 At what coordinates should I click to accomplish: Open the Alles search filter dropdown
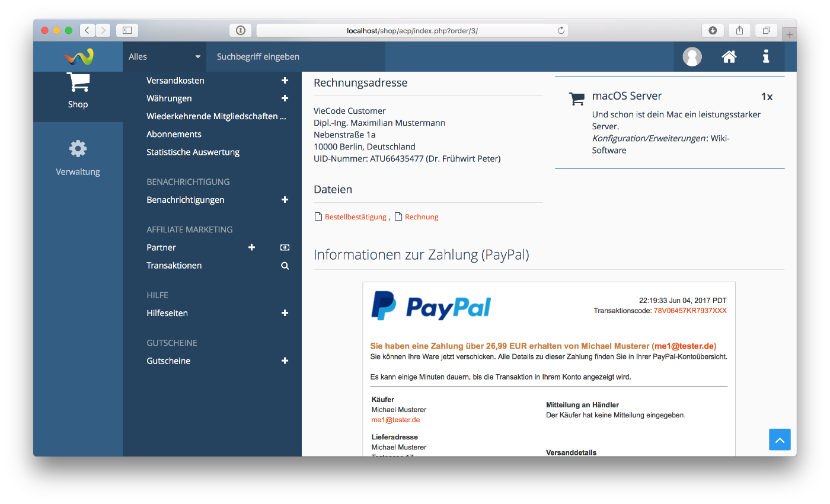point(164,57)
